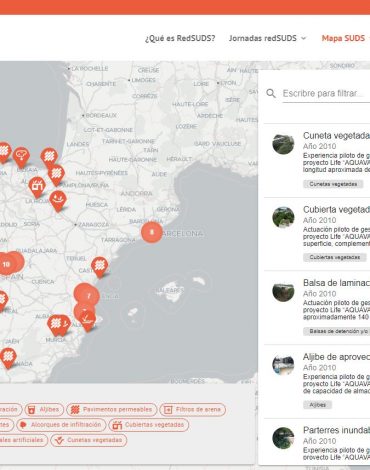Select the permeable pavement marker near Castellón
370x470 pixels.
pos(100,267)
